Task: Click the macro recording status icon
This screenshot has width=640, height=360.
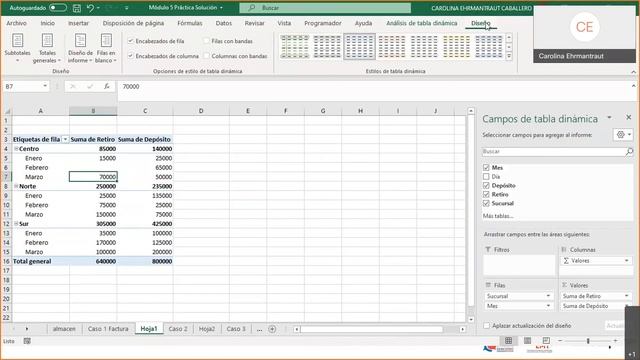Action: coord(27,341)
